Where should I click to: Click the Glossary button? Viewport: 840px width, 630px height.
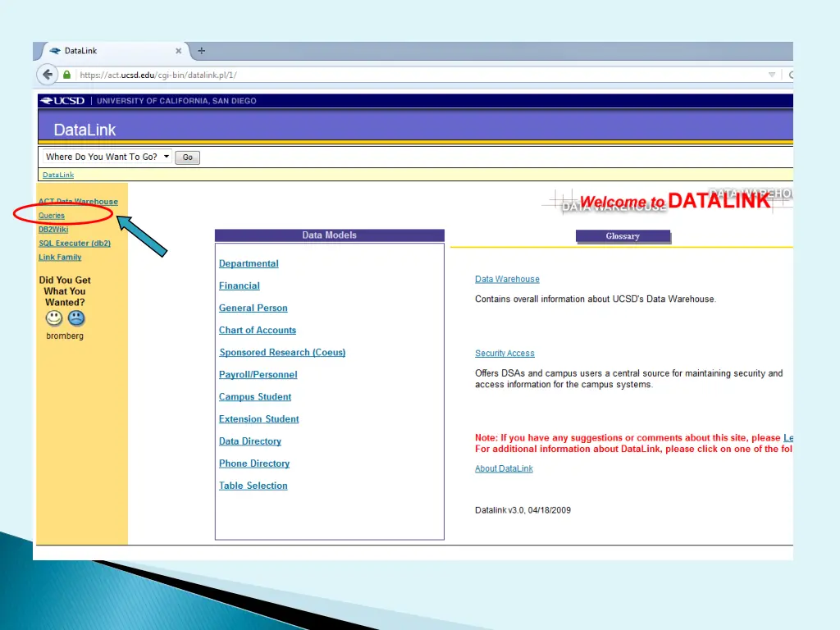click(x=623, y=236)
